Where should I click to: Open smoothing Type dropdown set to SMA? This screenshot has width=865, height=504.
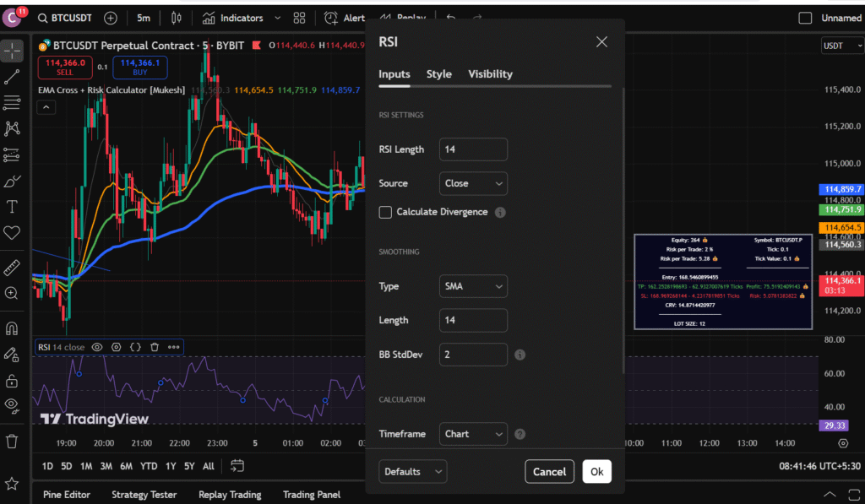coord(473,286)
